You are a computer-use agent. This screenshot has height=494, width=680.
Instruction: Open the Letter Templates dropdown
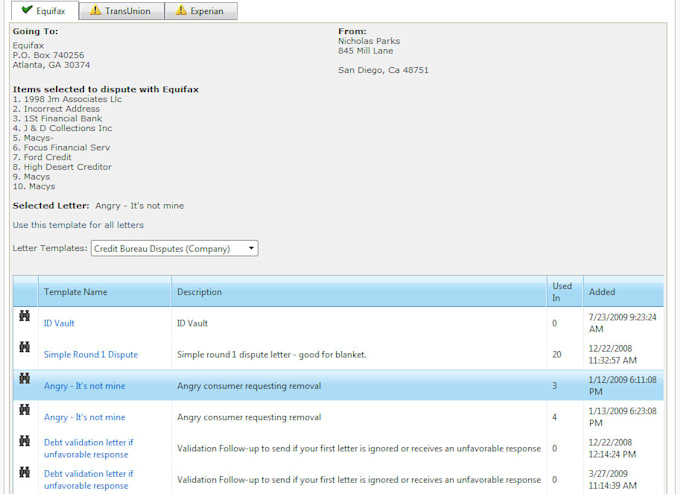click(x=174, y=249)
